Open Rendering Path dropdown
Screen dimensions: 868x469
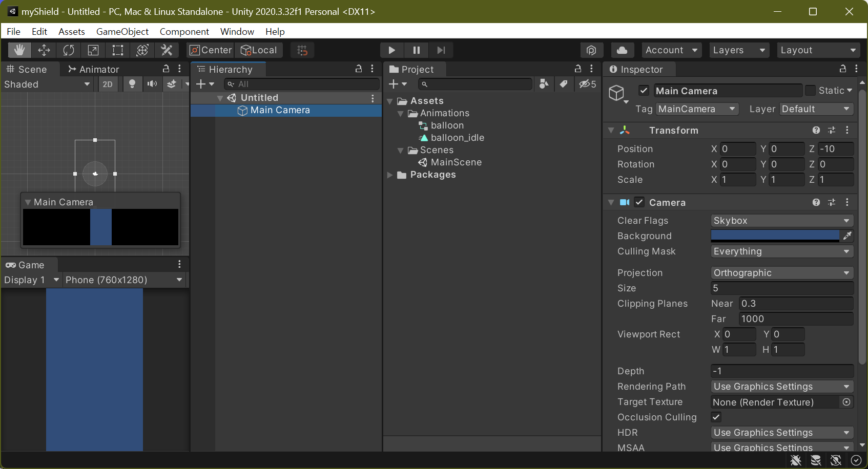coord(782,387)
